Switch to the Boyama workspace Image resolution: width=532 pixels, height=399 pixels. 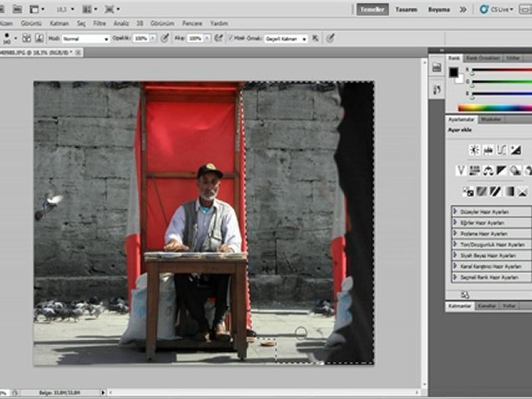click(x=439, y=9)
